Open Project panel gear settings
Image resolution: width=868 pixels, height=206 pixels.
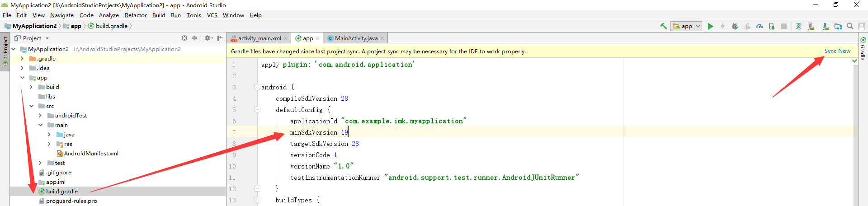coord(208,38)
